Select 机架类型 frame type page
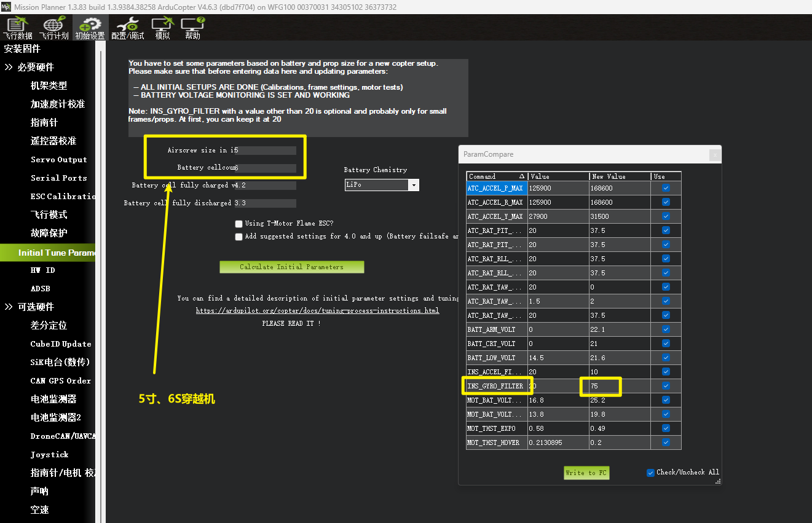Image resolution: width=812 pixels, height=523 pixels. tap(49, 85)
